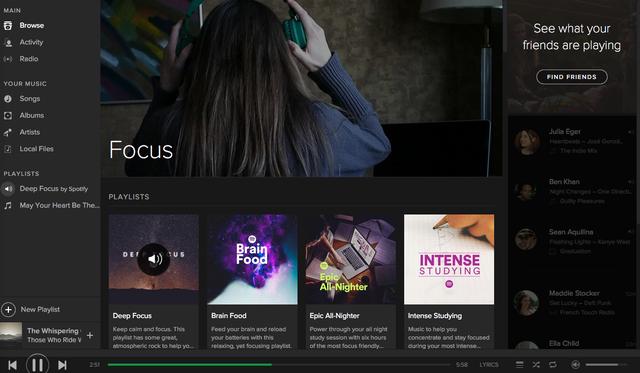This screenshot has width=640, height=373.
Task: Add the current song with the plus icon
Action: coord(90,335)
